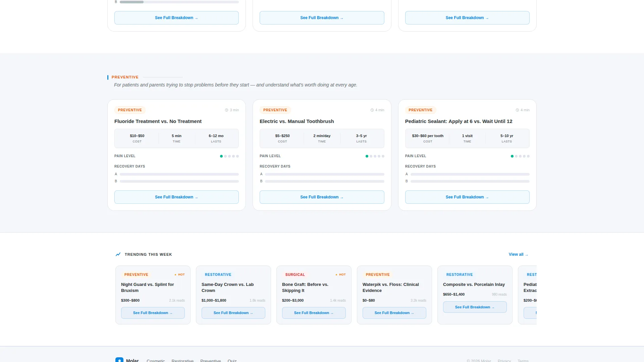Click Preventive tag on Waterpik card
This screenshot has width=644, height=362.
click(x=378, y=275)
